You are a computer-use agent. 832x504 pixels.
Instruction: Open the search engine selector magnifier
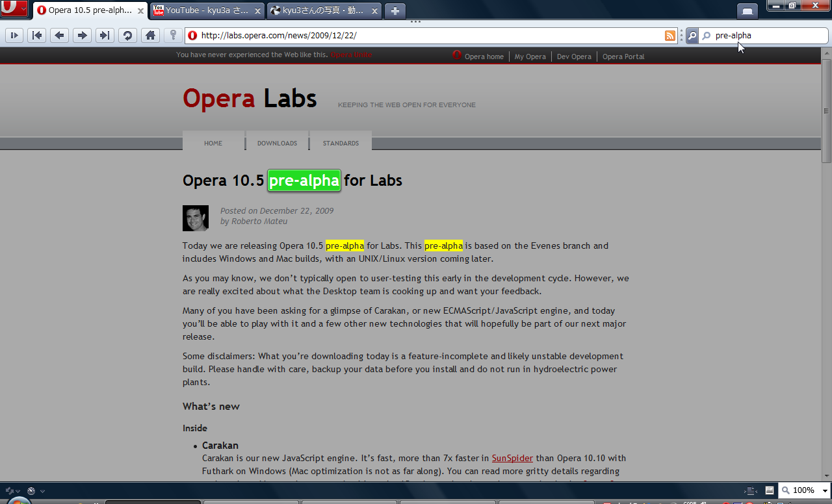(x=692, y=36)
